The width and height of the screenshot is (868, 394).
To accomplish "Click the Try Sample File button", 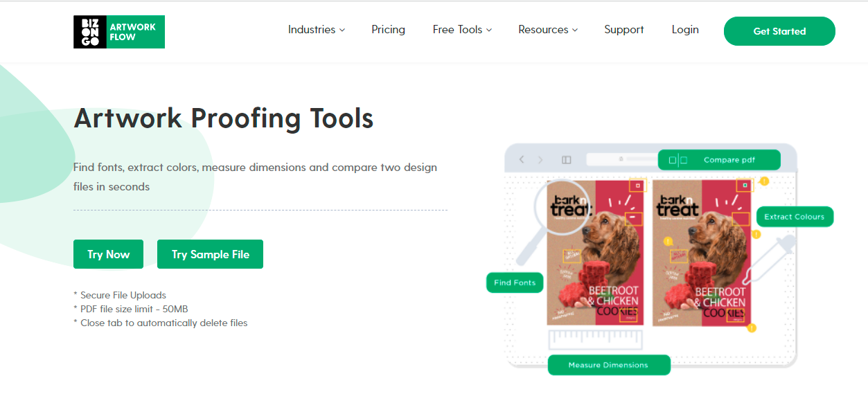I will [210, 254].
